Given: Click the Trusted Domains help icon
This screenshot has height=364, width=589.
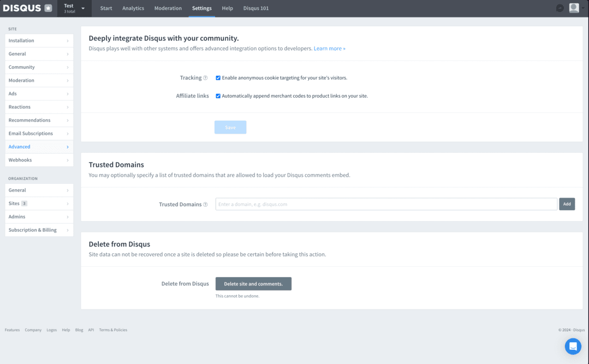Looking at the screenshot, I should click(x=205, y=205).
